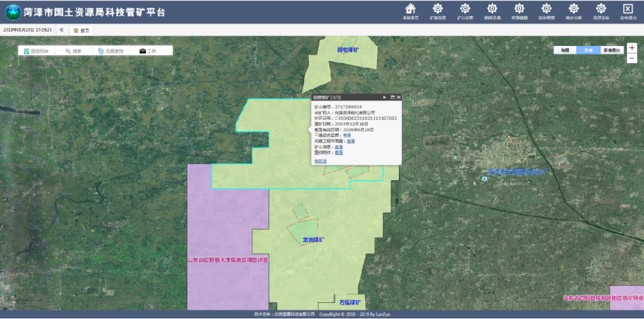Collapse sidebar with double-chevron arrow
This screenshot has width=644, height=319.
[61, 30]
